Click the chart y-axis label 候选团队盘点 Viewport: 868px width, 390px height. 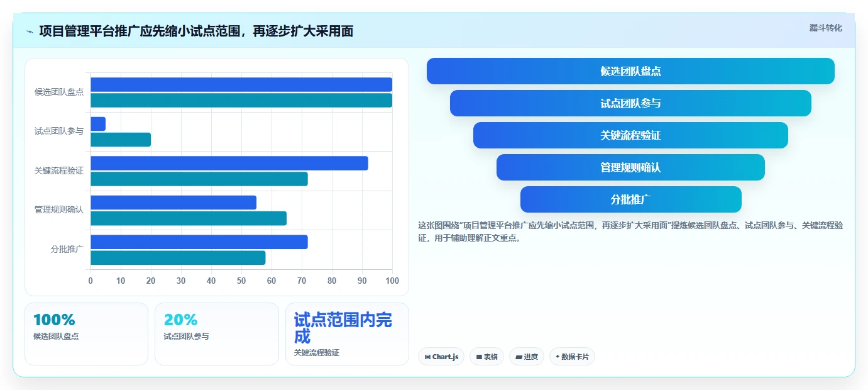pyautogui.click(x=59, y=92)
